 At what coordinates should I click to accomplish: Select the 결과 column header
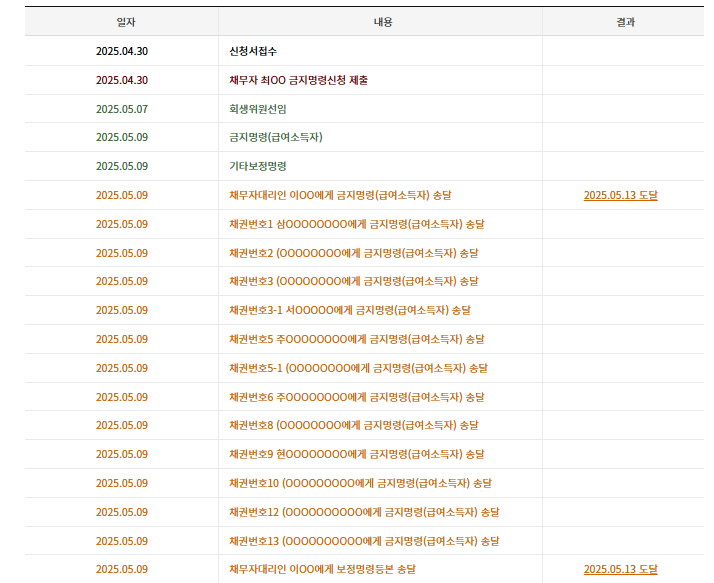(625, 22)
